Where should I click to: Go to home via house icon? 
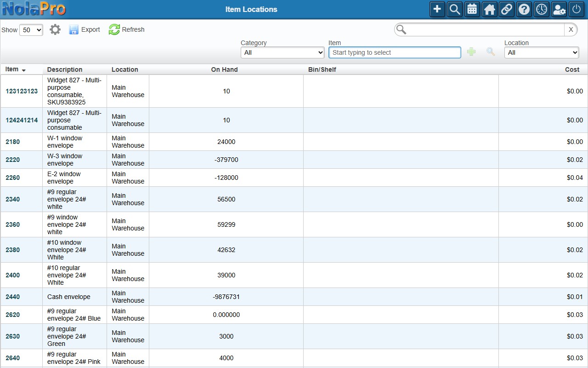click(490, 9)
